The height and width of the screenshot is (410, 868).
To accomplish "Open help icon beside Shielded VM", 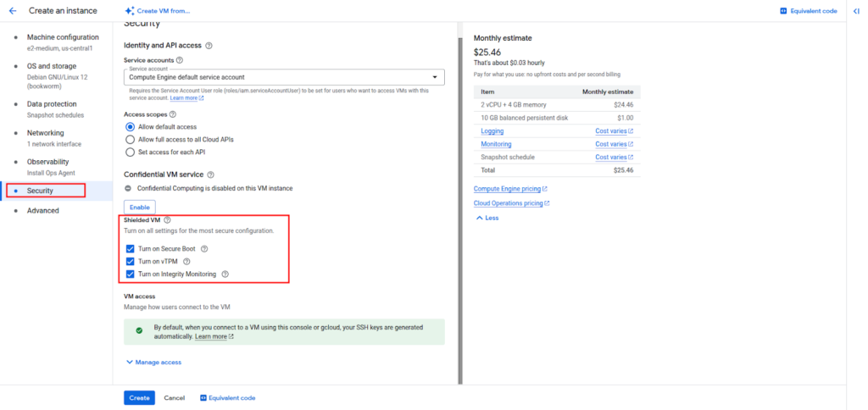I will click(x=167, y=220).
